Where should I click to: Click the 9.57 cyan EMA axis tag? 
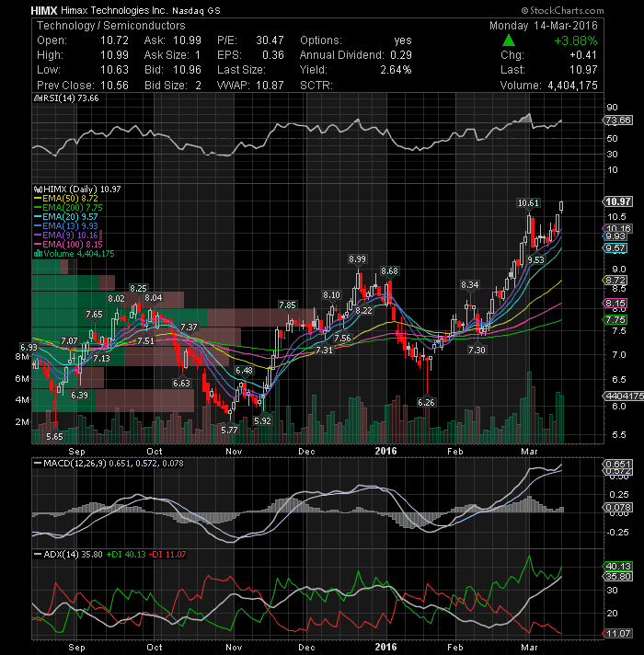pos(616,248)
